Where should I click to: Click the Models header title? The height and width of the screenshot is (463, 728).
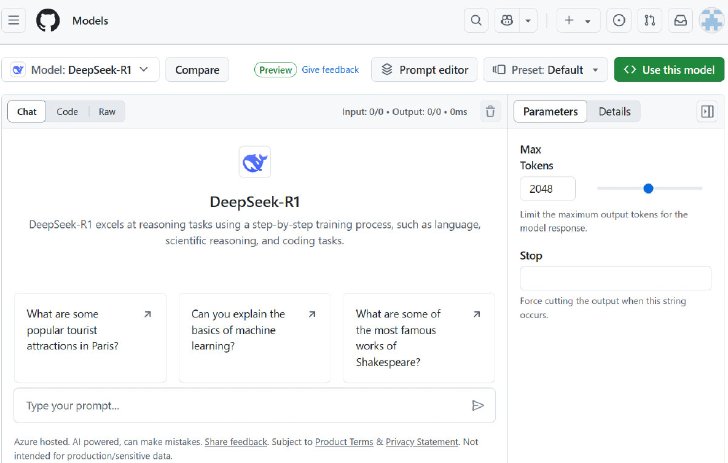tap(90, 20)
